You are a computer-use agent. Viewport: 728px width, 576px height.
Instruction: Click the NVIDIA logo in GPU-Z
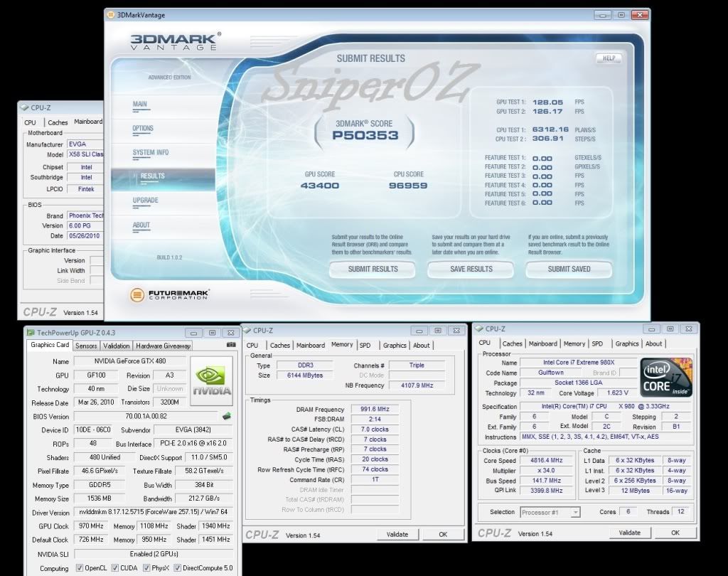213,381
